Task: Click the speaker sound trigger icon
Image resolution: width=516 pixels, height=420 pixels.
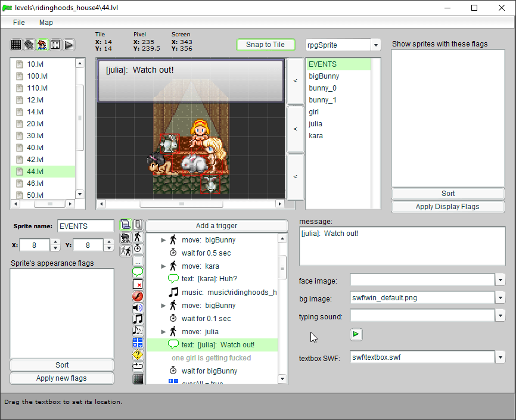Action: (x=138, y=307)
